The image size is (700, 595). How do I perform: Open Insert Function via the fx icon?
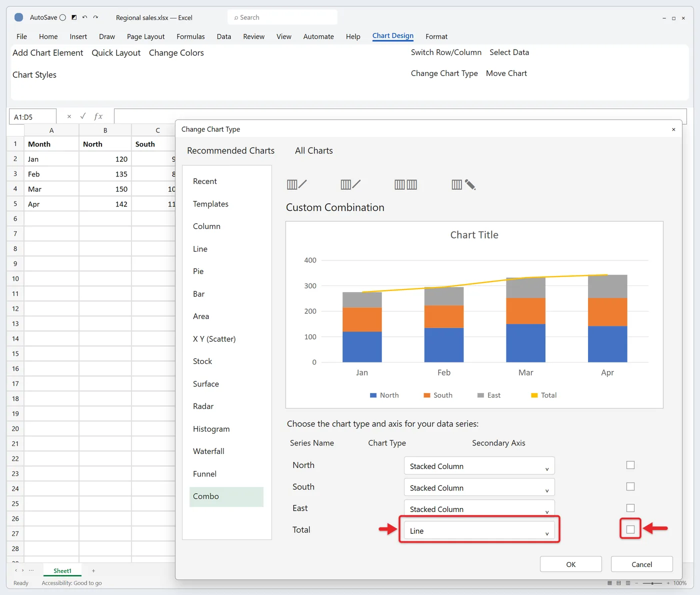tap(98, 116)
